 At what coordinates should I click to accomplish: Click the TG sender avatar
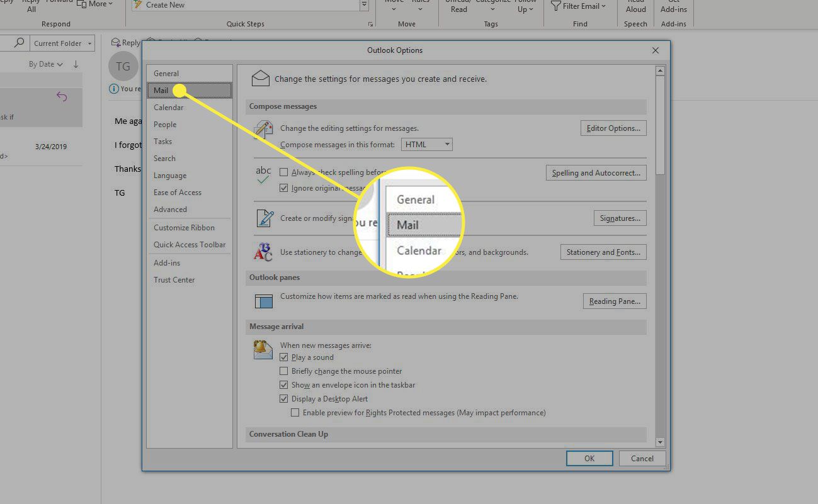pos(123,67)
